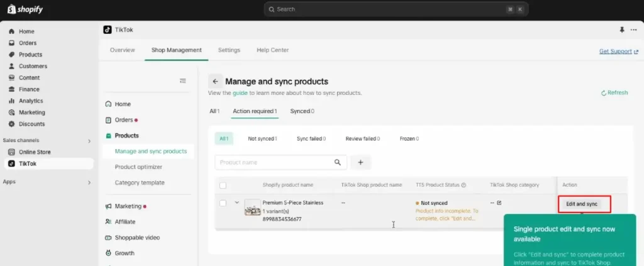
Task: Open Online Store sales channel
Action: point(35,152)
